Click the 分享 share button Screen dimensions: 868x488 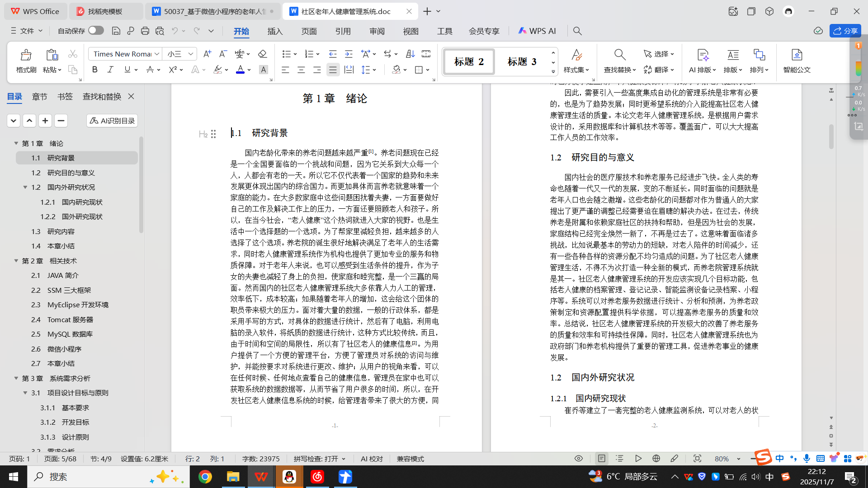click(845, 31)
